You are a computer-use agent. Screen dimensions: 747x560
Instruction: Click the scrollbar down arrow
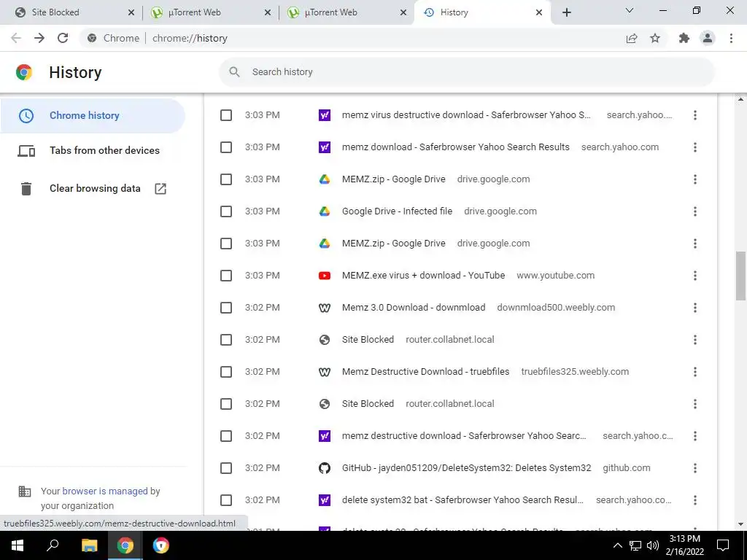pyautogui.click(x=740, y=525)
